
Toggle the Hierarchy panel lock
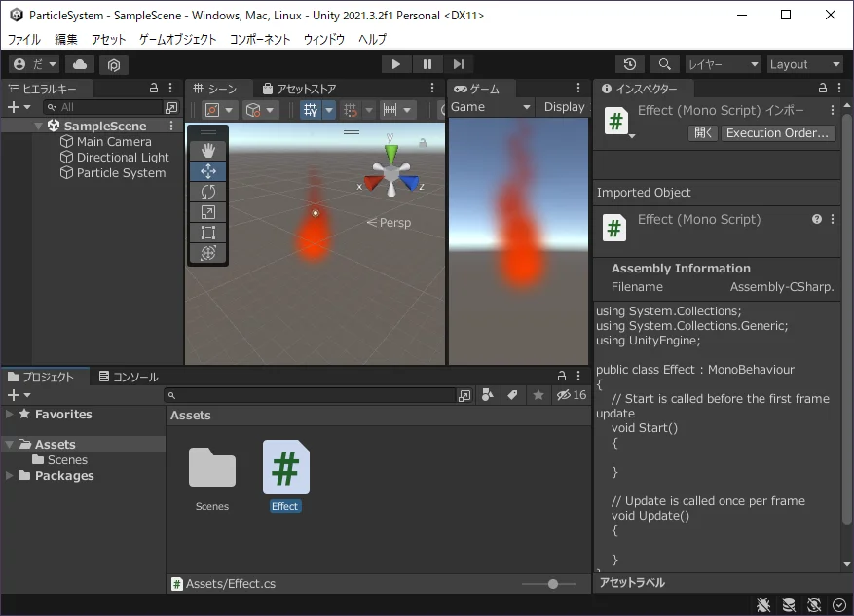click(154, 89)
